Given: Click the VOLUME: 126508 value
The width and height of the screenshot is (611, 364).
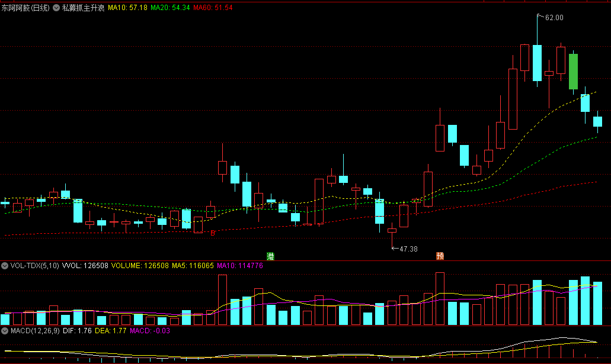Looking at the screenshot, I should coord(140,266).
